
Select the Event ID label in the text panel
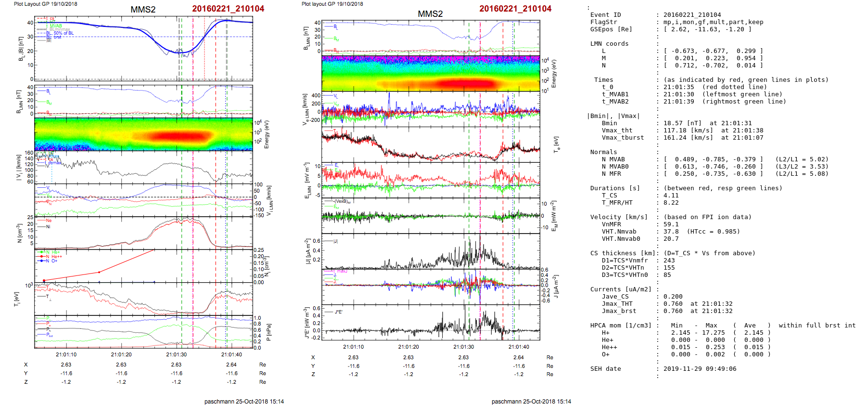click(x=606, y=15)
